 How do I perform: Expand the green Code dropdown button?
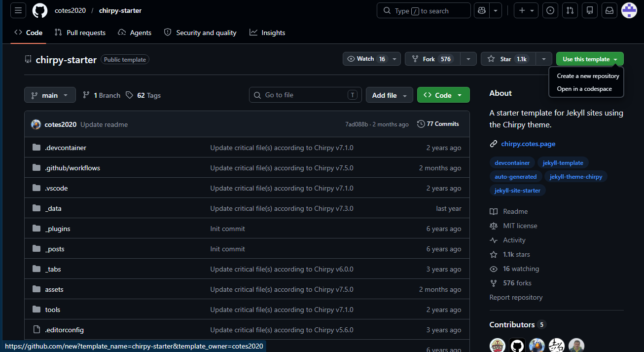(443, 95)
